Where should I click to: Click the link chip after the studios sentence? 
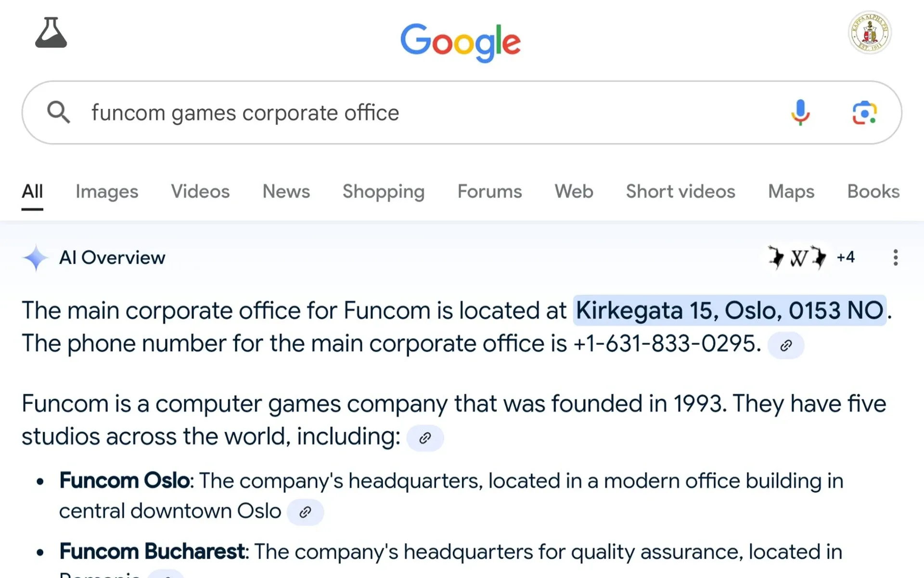[424, 438]
